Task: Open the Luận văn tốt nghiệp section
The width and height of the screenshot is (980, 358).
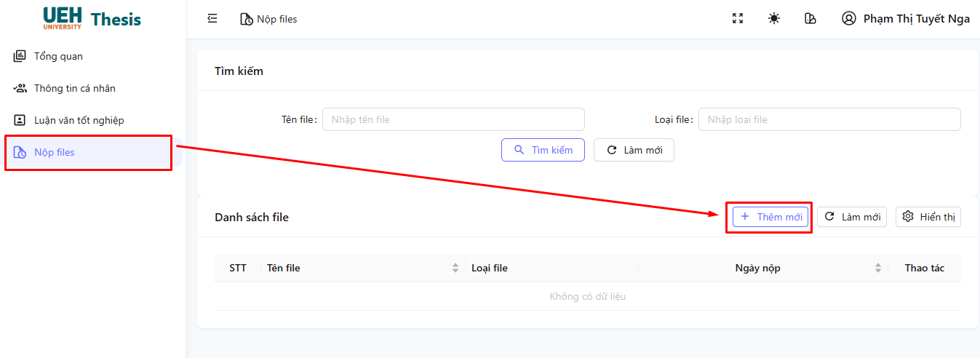Action: pyautogui.click(x=79, y=120)
